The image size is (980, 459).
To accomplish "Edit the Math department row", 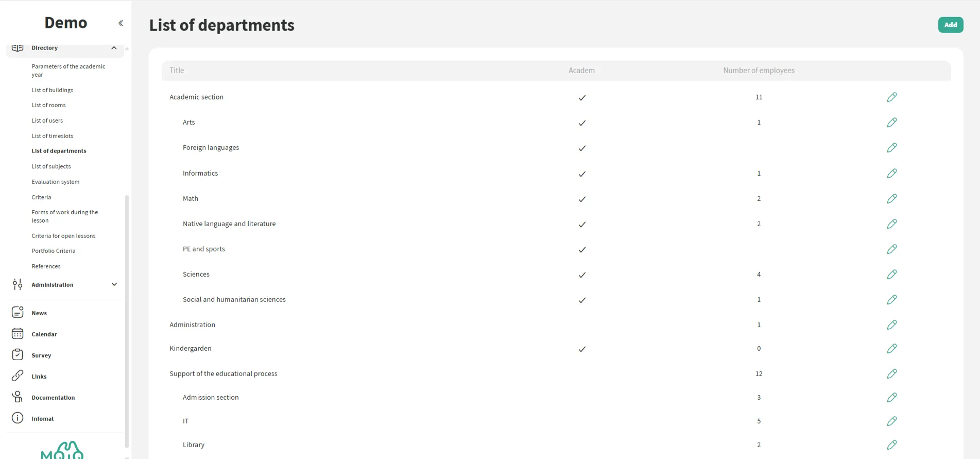I will [891, 199].
